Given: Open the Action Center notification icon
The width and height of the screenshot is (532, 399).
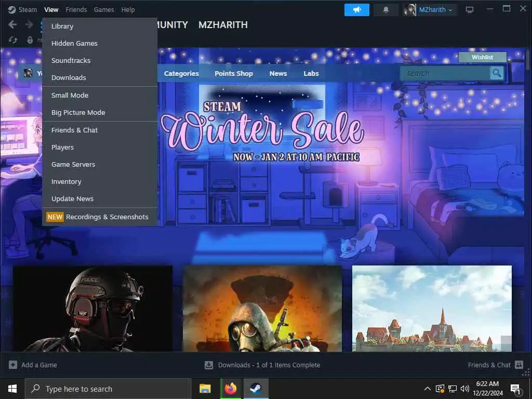Looking at the screenshot, I should (x=516, y=390).
